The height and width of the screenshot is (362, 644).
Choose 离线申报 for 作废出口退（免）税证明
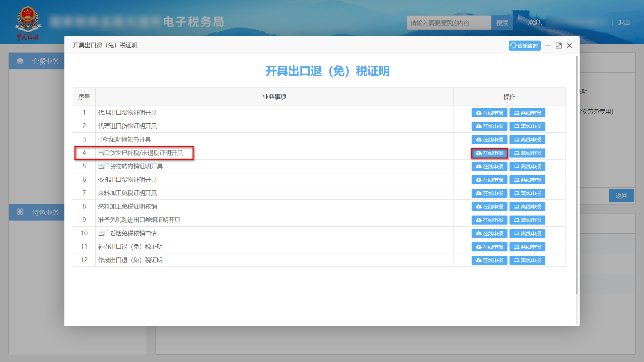point(527,260)
